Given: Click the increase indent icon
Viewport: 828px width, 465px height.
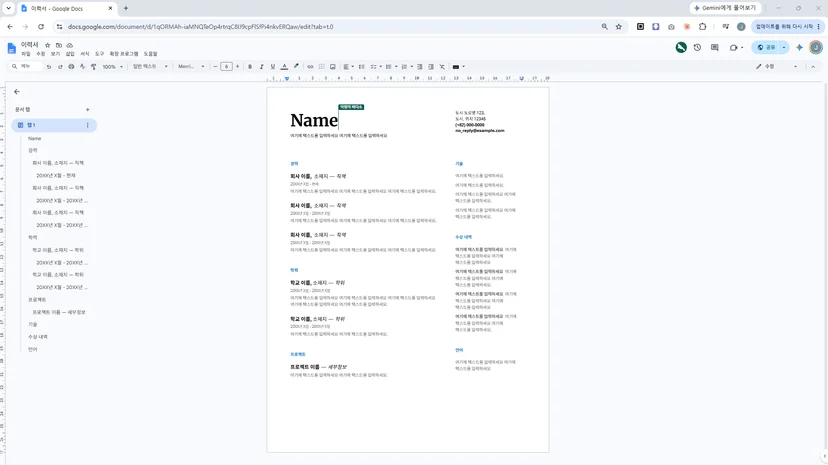Looking at the screenshot, I should [431, 67].
